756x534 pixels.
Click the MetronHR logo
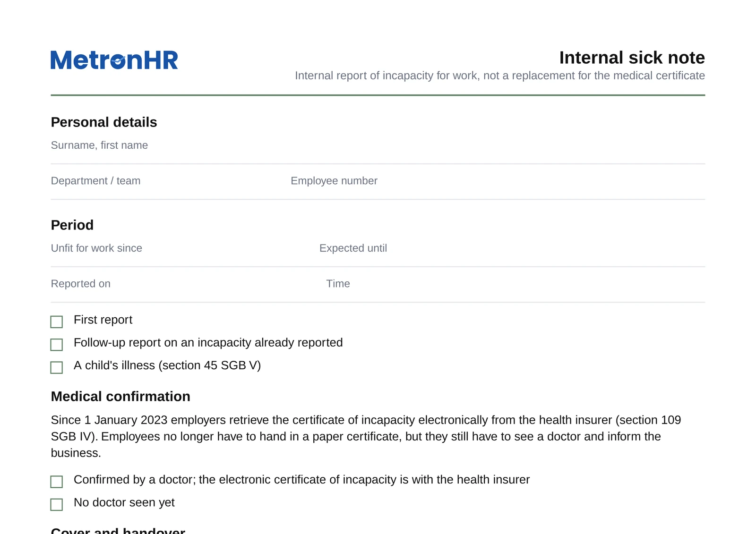click(114, 60)
